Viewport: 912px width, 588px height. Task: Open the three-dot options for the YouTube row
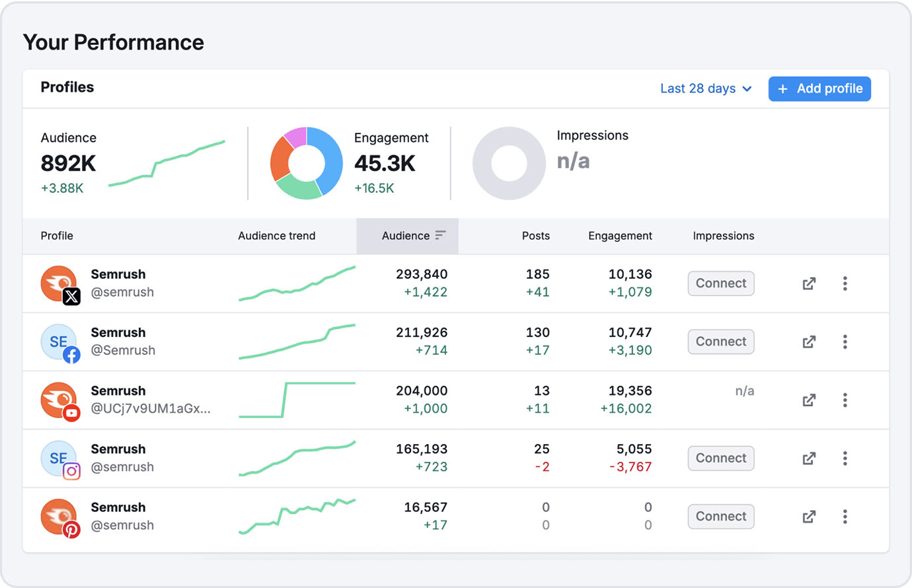click(x=845, y=400)
